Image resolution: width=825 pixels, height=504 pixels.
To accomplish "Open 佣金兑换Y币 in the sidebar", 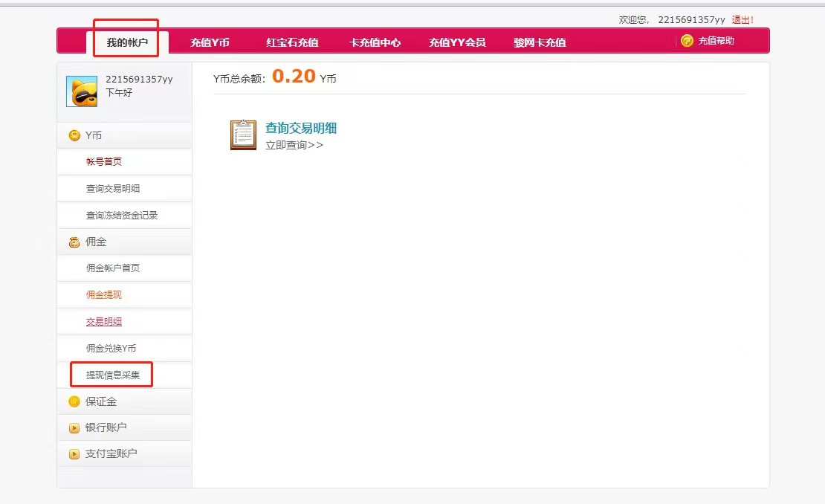I will pyautogui.click(x=111, y=349).
